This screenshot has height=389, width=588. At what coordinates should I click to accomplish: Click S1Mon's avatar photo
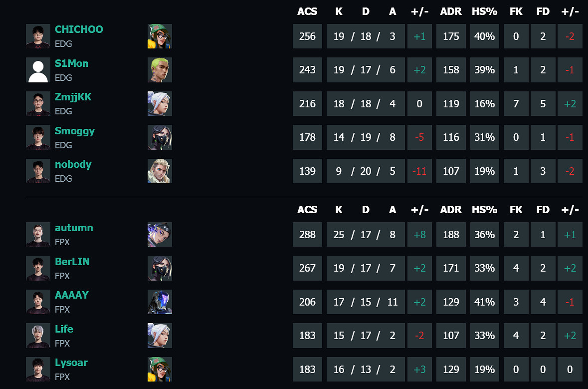[37, 70]
